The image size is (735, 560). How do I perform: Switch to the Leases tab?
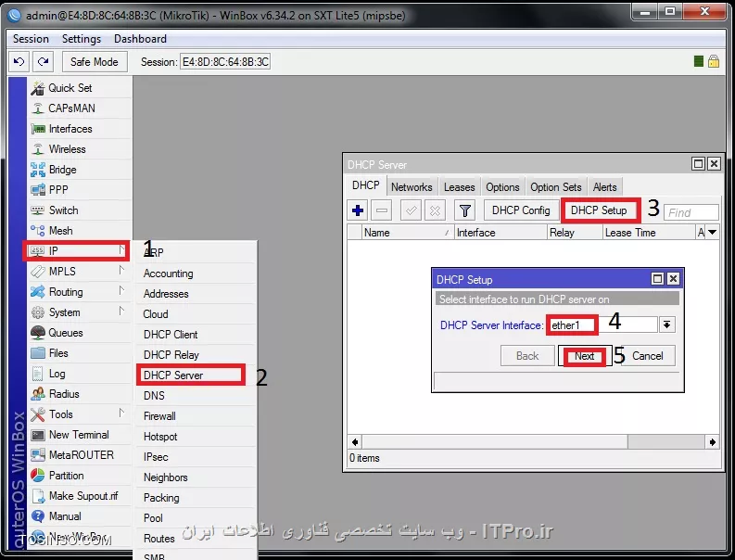tap(459, 187)
